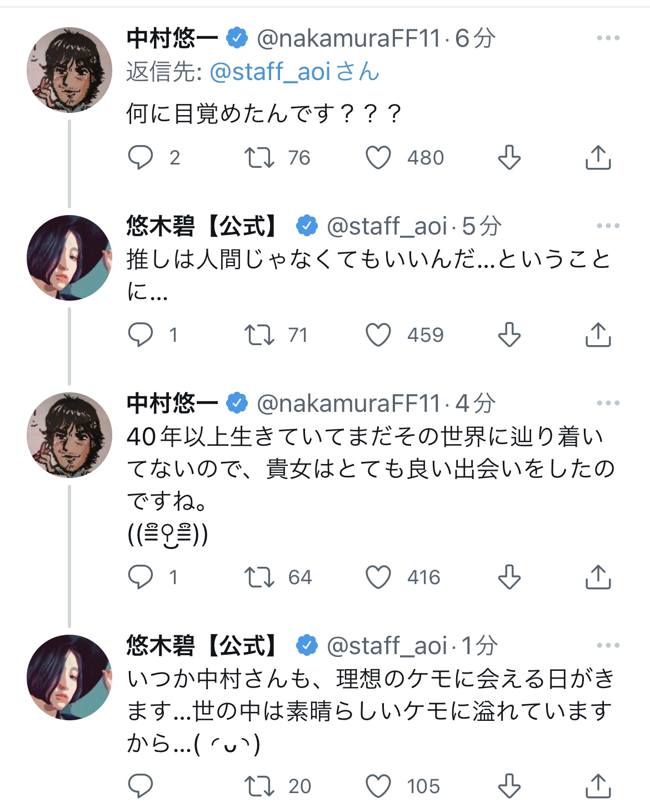This screenshot has height=812, width=650.
Task: Open 悠木碧【公式】 avatar on the 5分 tweet
Action: tap(69, 258)
